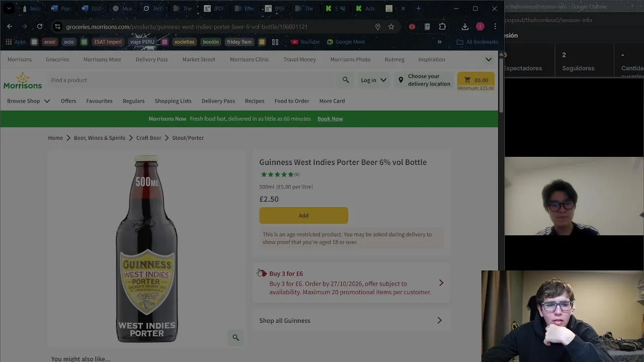The image size is (644, 362).
Task: Open the 'viaje PERU' bookmark
Action: point(142,42)
